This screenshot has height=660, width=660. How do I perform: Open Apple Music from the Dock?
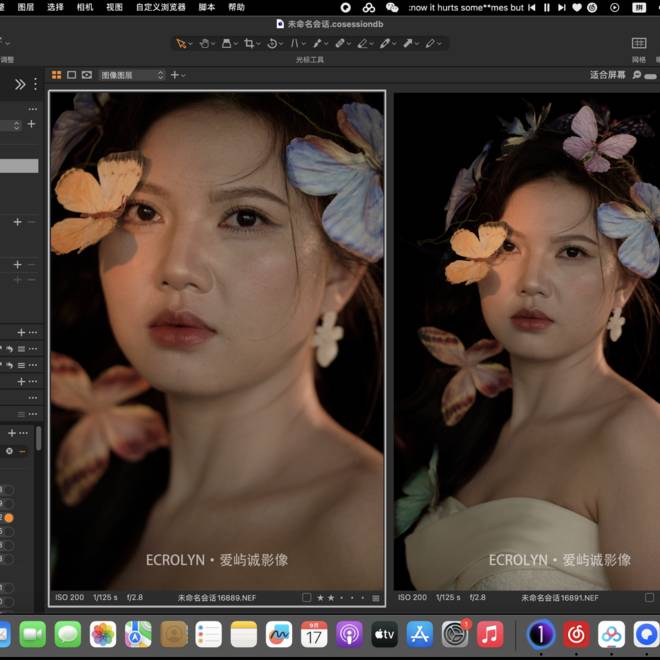490,634
